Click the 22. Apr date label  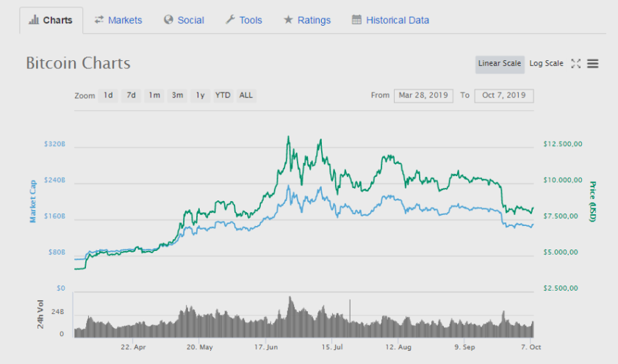[x=133, y=347]
